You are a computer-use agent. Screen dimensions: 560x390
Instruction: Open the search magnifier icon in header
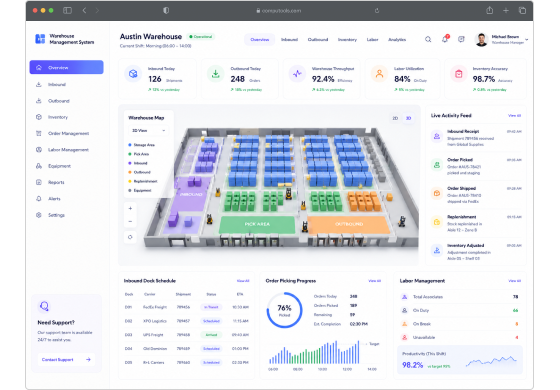pos(428,39)
